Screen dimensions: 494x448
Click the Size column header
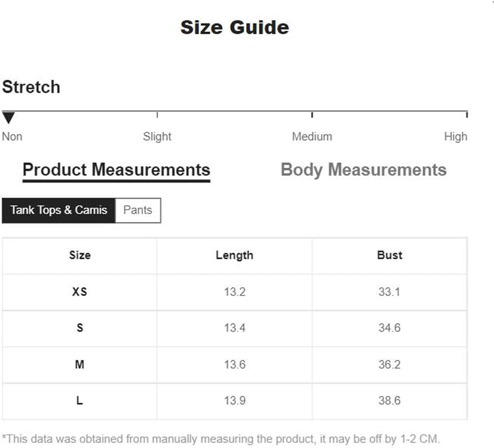click(80, 256)
